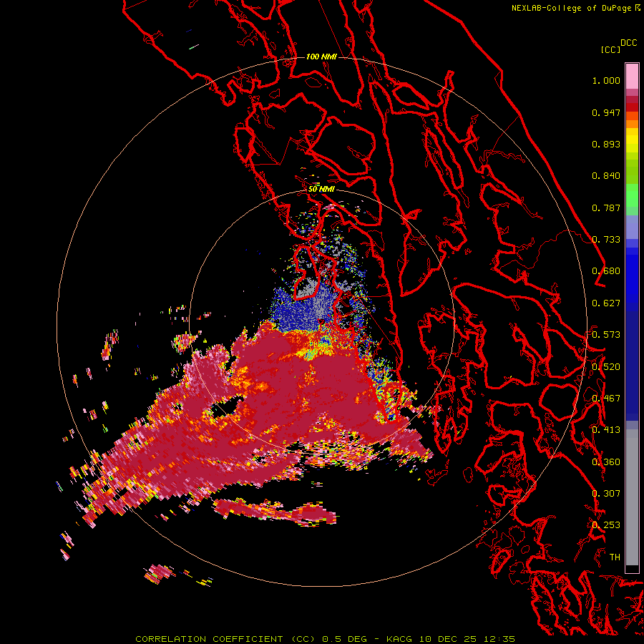Select the 0.947 color scale value
The image size is (644, 644).
(x=606, y=112)
